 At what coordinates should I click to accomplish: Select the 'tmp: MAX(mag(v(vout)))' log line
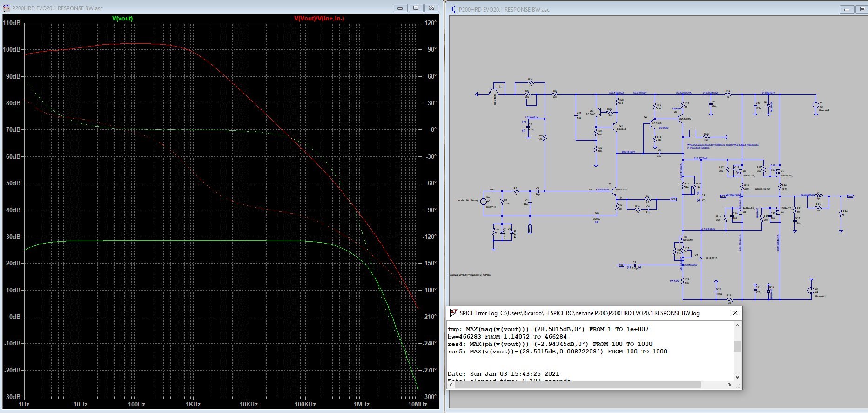[548, 329]
